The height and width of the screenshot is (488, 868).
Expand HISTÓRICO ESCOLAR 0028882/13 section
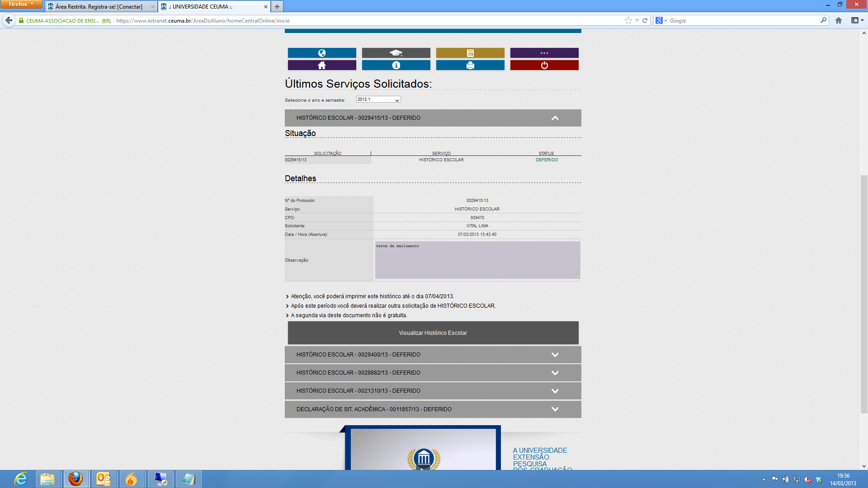click(x=433, y=373)
